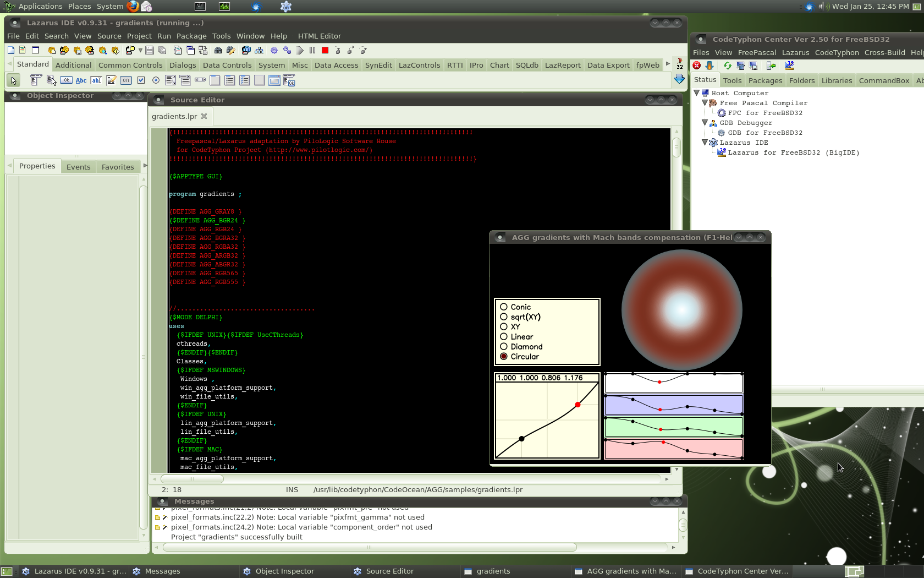
Task: Stop the running program with red square
Action: (x=325, y=50)
